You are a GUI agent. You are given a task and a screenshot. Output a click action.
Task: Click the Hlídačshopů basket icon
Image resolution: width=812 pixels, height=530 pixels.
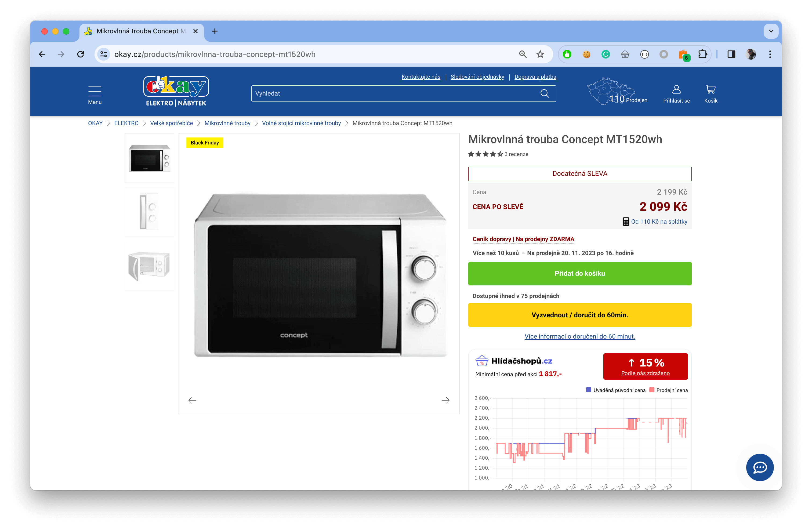click(x=482, y=361)
